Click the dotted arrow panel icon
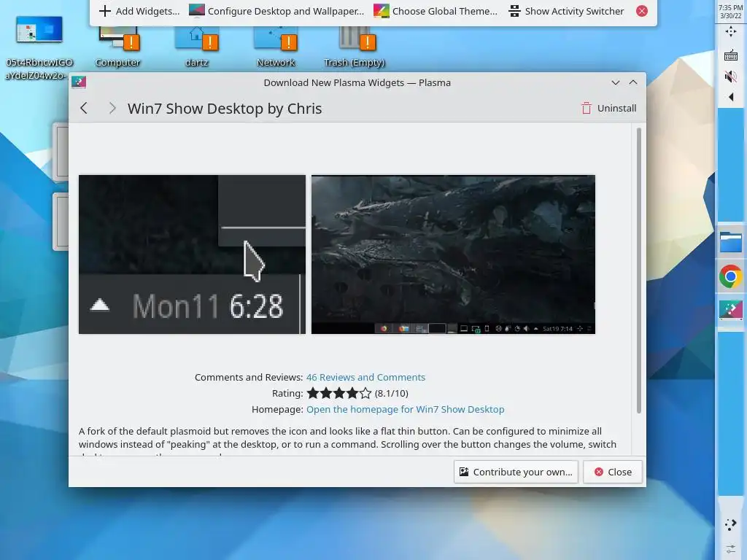The width and height of the screenshot is (747, 560). click(x=731, y=525)
